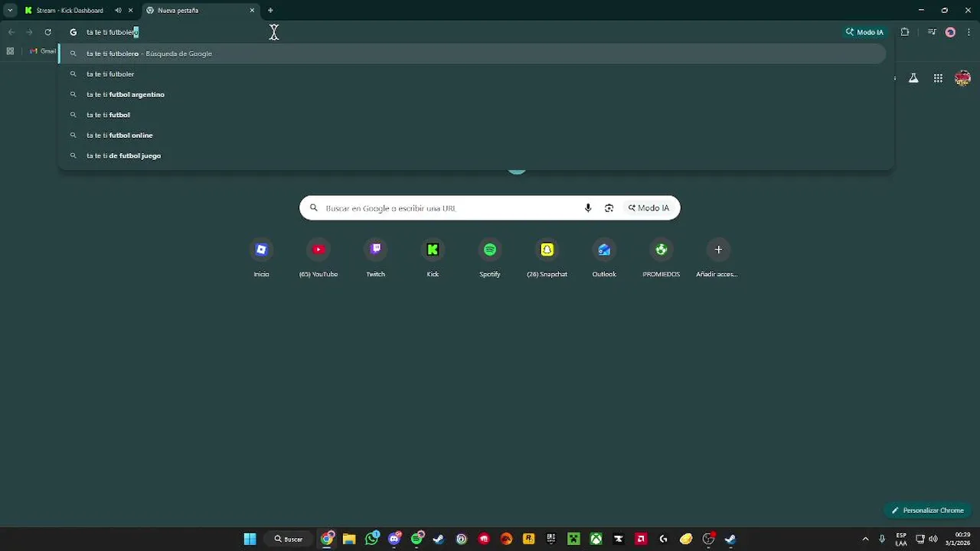Viewport: 980px width, 551px height.
Task: Mute the Kick Dashboard tab audio
Action: pos(118,11)
